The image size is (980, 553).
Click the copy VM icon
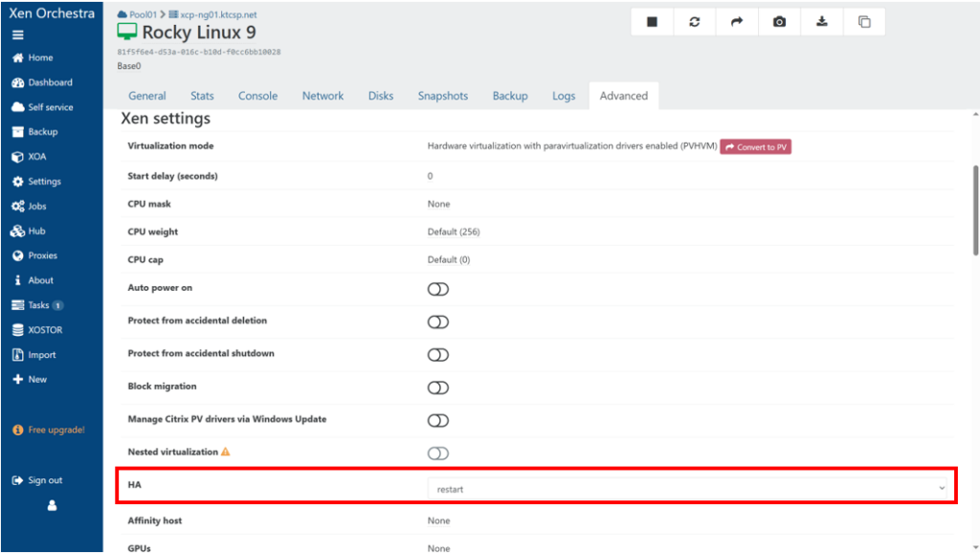[864, 22]
